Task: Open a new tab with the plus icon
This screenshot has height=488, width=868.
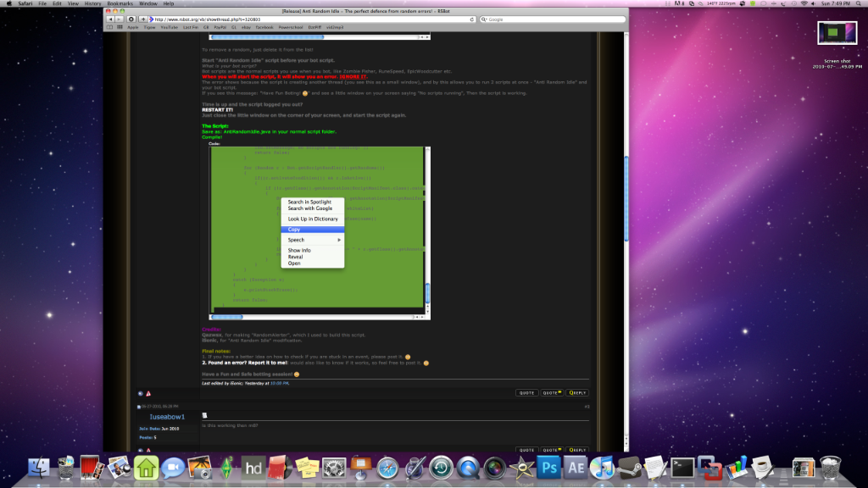Action: 143,19
